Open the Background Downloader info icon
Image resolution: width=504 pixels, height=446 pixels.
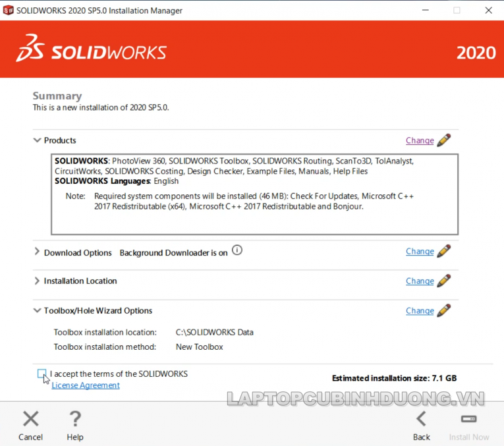[x=237, y=250]
